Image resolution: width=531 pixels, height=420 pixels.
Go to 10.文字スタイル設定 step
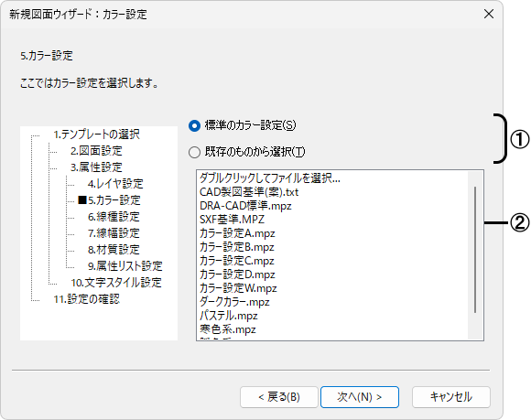(x=116, y=283)
